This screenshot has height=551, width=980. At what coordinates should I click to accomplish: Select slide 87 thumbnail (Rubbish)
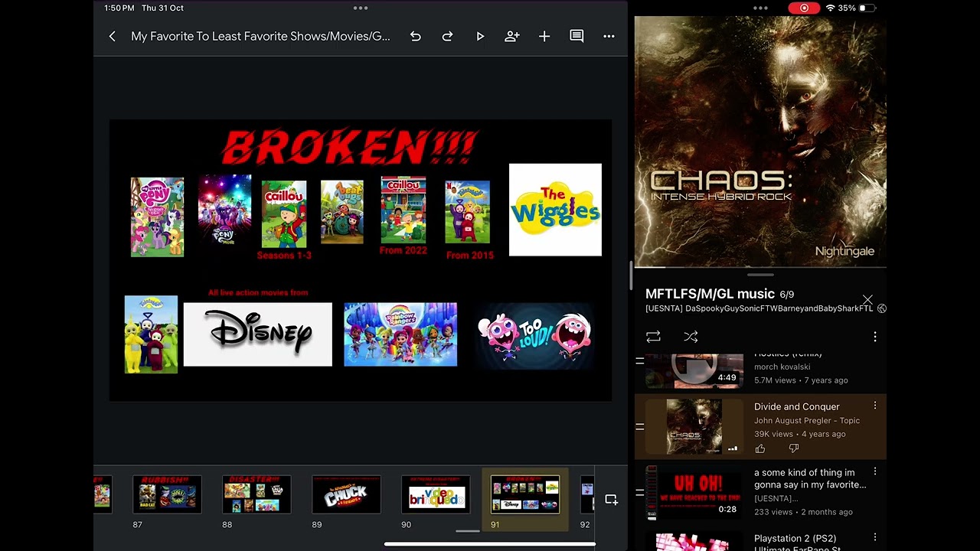coord(167,494)
